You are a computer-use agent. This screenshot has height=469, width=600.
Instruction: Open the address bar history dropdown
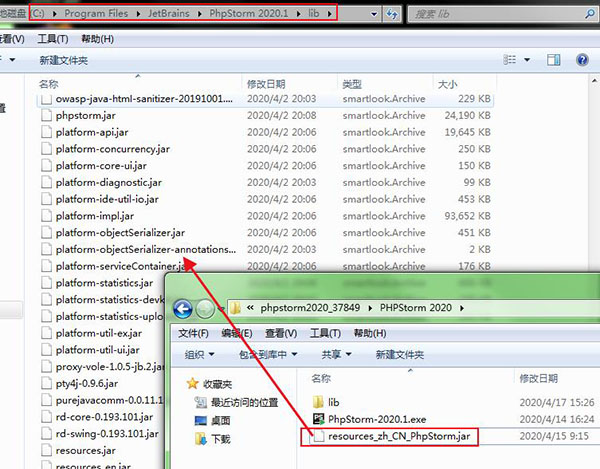pyautogui.click(x=374, y=15)
